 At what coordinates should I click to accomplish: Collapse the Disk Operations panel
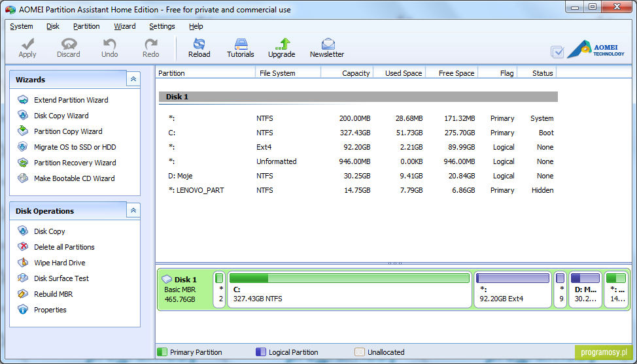point(133,210)
